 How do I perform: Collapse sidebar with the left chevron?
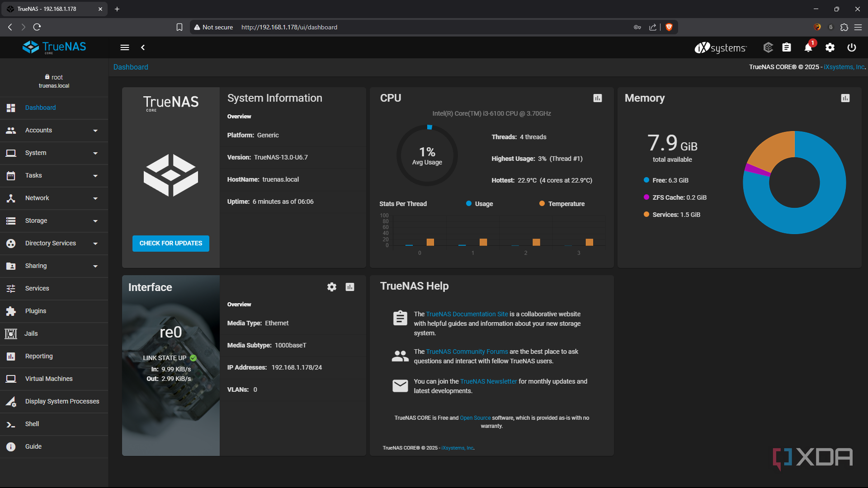click(x=143, y=47)
